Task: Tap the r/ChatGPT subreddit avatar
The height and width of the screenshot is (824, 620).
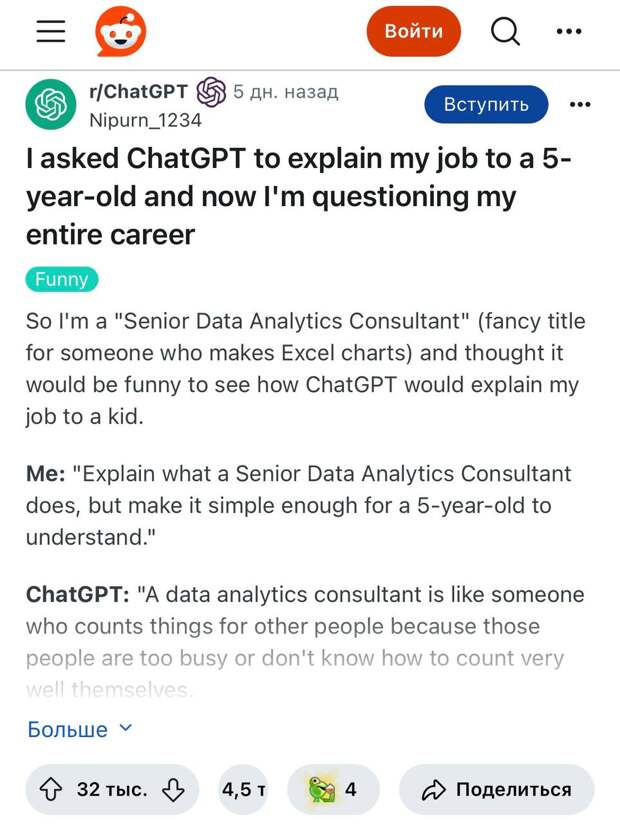Action: coord(51,104)
